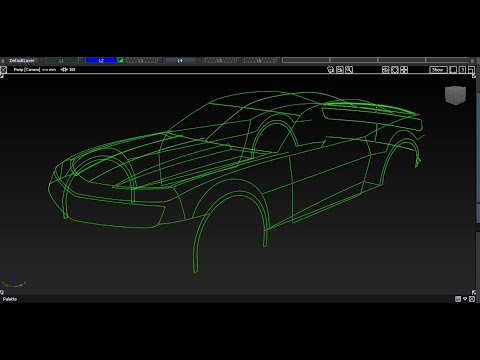Click the ViewCube in viewport
Image resolution: width=480 pixels, height=360 pixels.
(455, 95)
